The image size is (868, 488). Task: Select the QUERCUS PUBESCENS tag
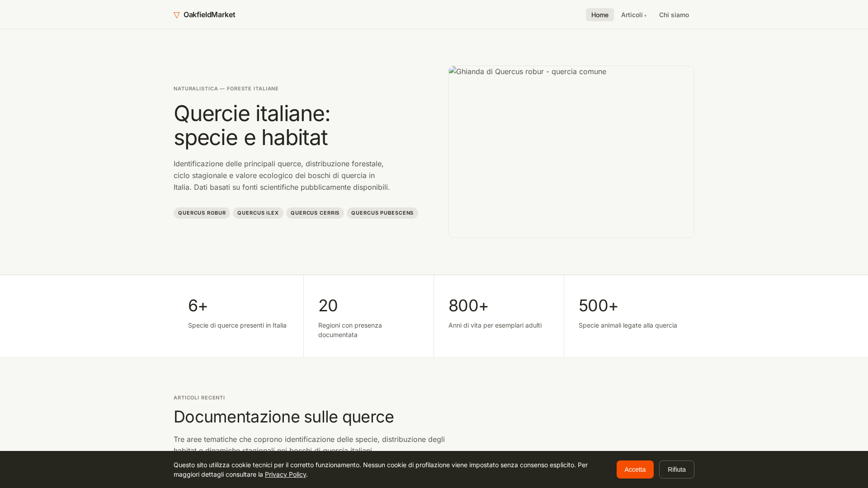[x=382, y=213]
